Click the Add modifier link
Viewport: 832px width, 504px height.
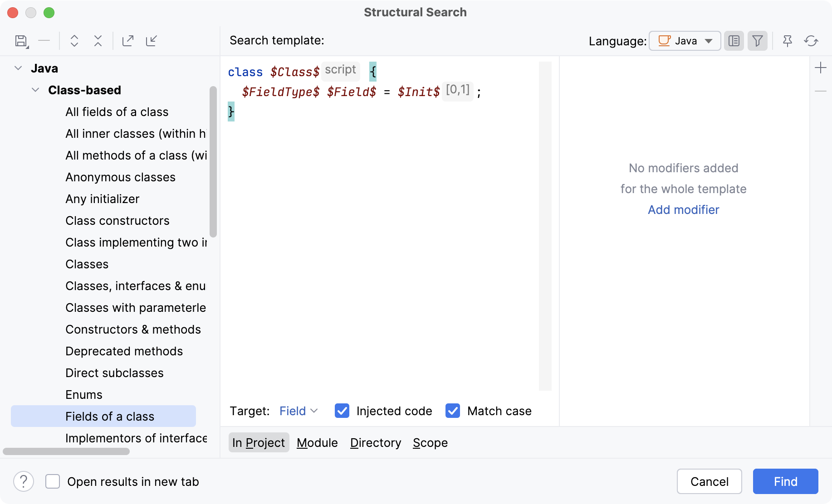pos(683,209)
